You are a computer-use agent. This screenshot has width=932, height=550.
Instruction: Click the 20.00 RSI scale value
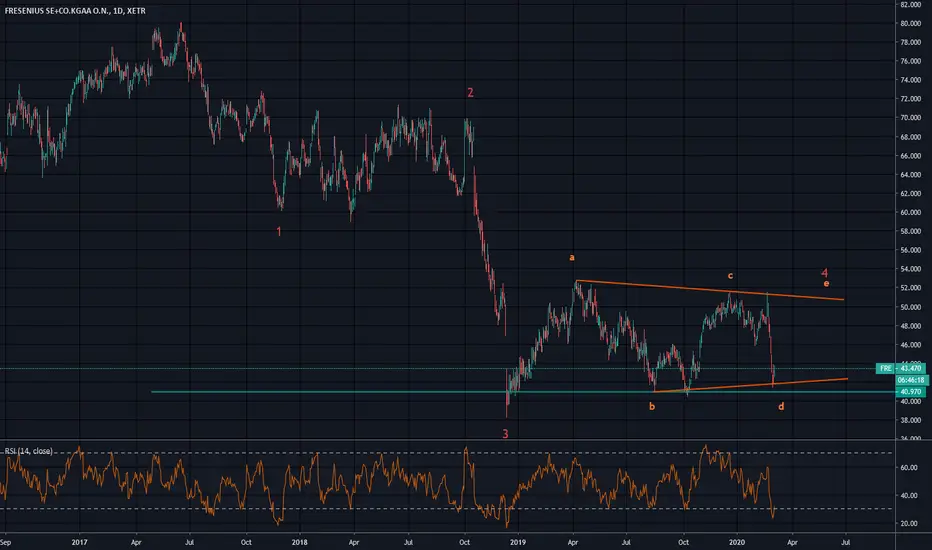(x=909, y=524)
